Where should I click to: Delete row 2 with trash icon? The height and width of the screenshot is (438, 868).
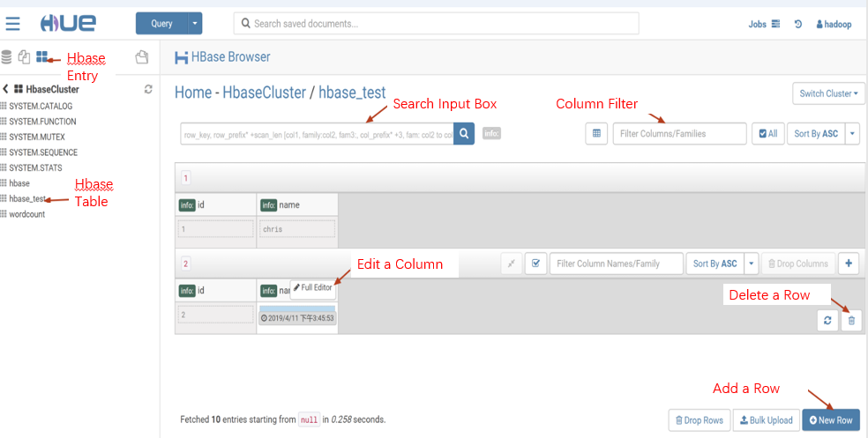[x=851, y=320]
